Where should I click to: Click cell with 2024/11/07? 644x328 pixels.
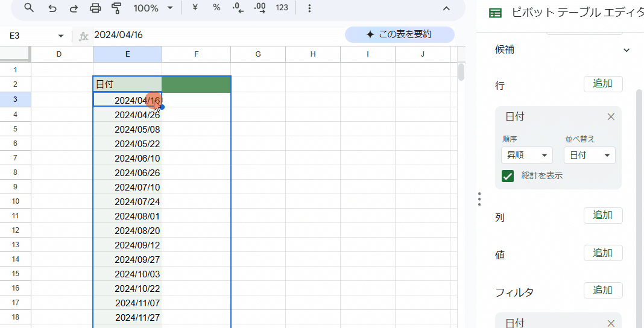(x=128, y=303)
